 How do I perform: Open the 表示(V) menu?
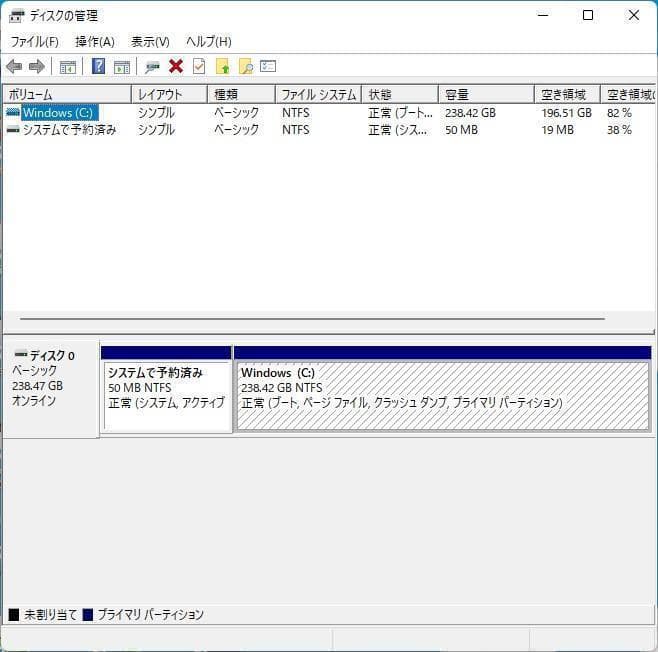pos(150,42)
